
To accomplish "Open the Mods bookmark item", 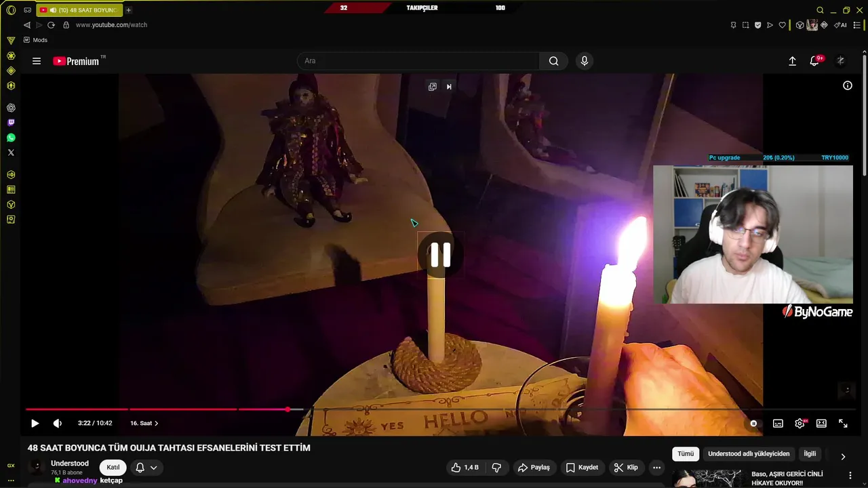I will [x=35, y=40].
